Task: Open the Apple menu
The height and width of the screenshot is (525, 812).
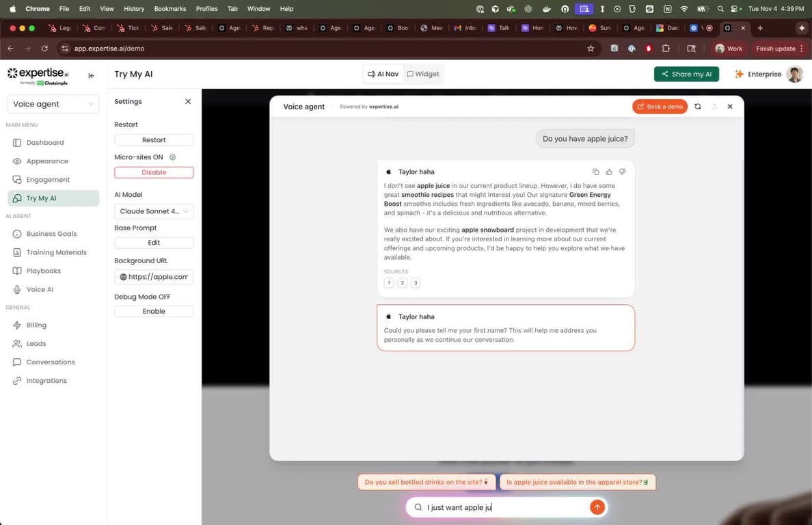Action: (12, 9)
